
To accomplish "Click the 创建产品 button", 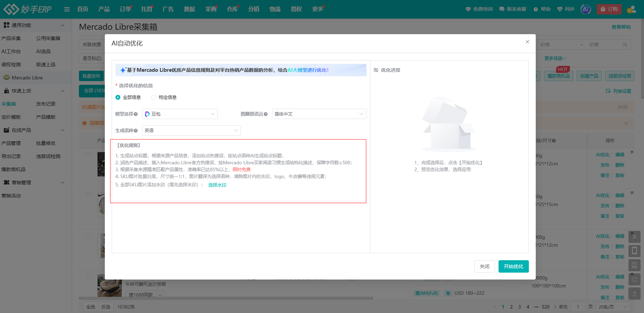I will pyautogui.click(x=589, y=76).
